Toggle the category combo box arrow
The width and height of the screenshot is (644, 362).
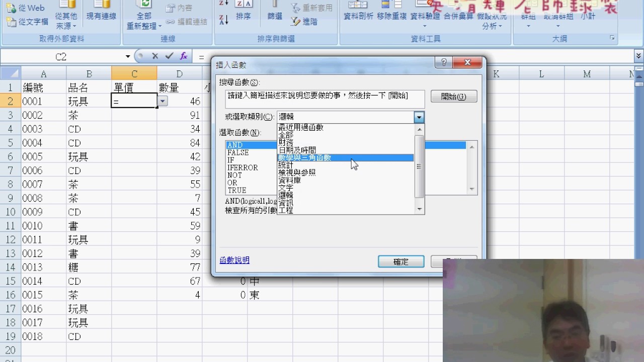click(419, 117)
